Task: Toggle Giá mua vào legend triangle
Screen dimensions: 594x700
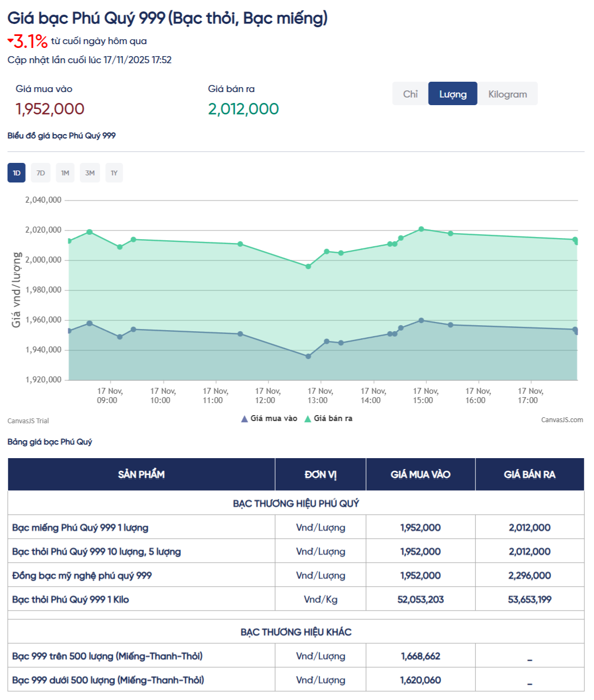Action: [244, 419]
